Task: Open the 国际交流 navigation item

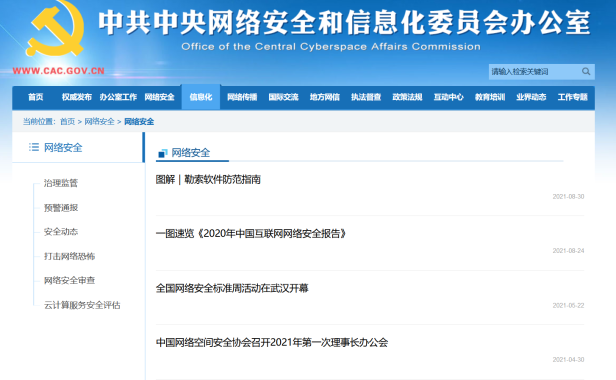Action: tap(283, 97)
